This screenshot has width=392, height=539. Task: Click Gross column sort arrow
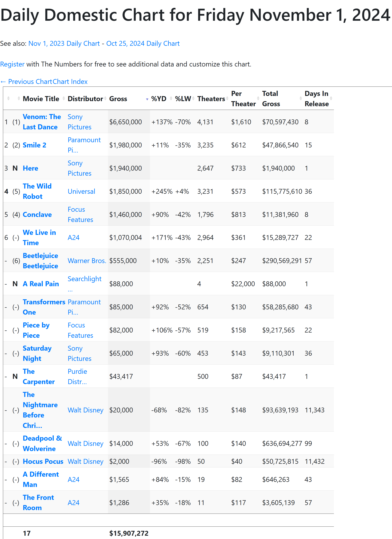tap(147, 99)
